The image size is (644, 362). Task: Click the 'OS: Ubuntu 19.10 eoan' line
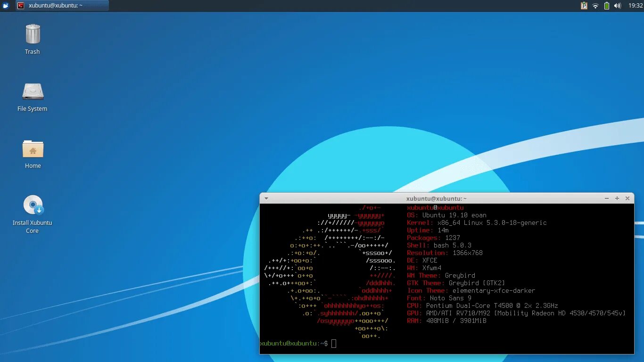[x=446, y=215]
